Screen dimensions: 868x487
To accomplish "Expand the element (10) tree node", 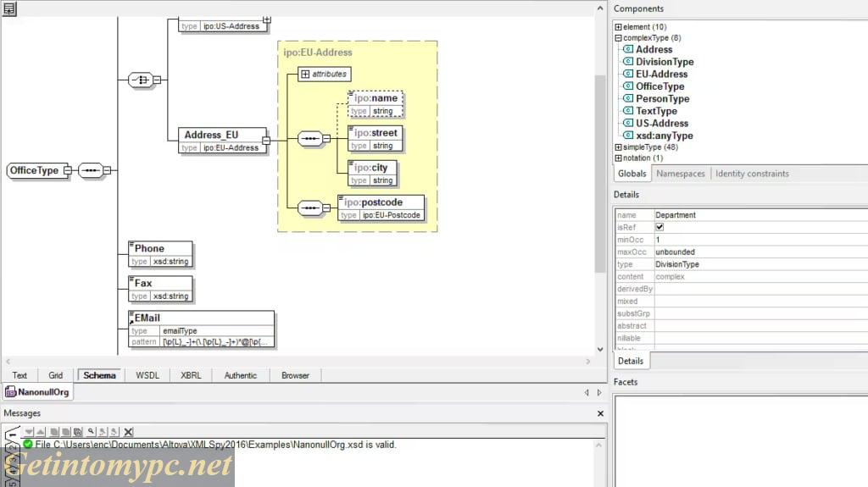I will click(618, 27).
